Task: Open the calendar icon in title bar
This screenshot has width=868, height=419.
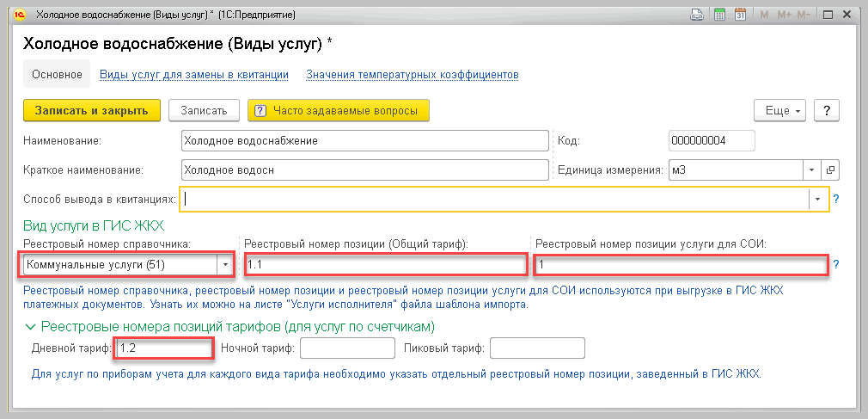Action: (x=739, y=15)
